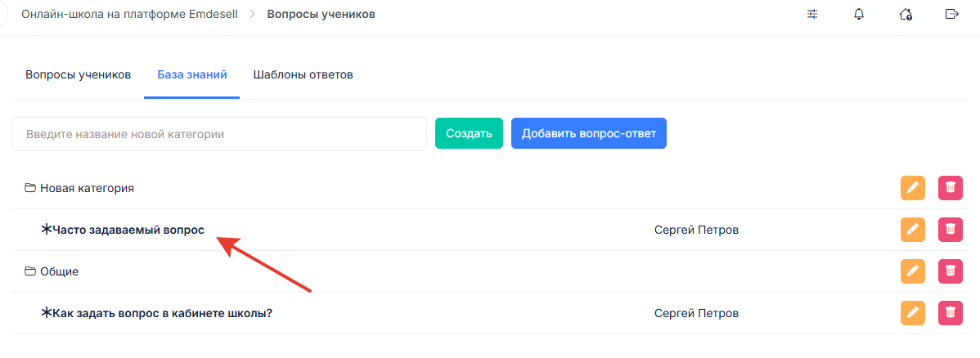Delete the Как задать вопрос entry
980x358 pixels.
(x=950, y=313)
